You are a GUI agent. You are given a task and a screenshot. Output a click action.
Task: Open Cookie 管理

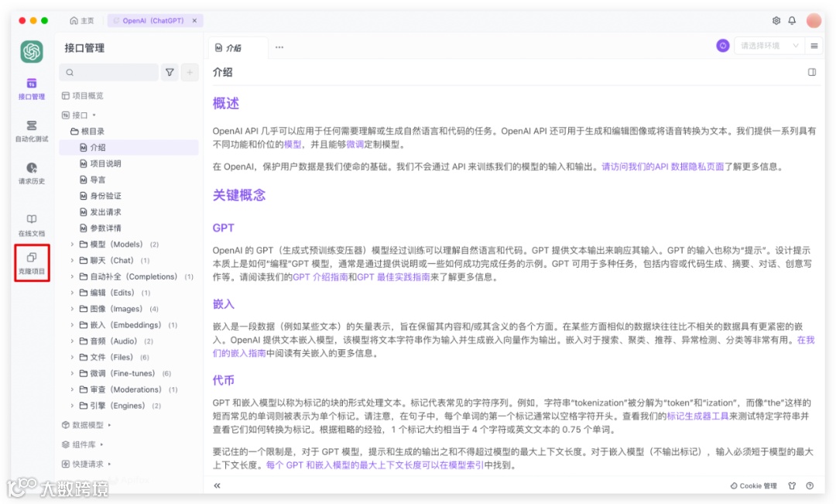point(753,486)
